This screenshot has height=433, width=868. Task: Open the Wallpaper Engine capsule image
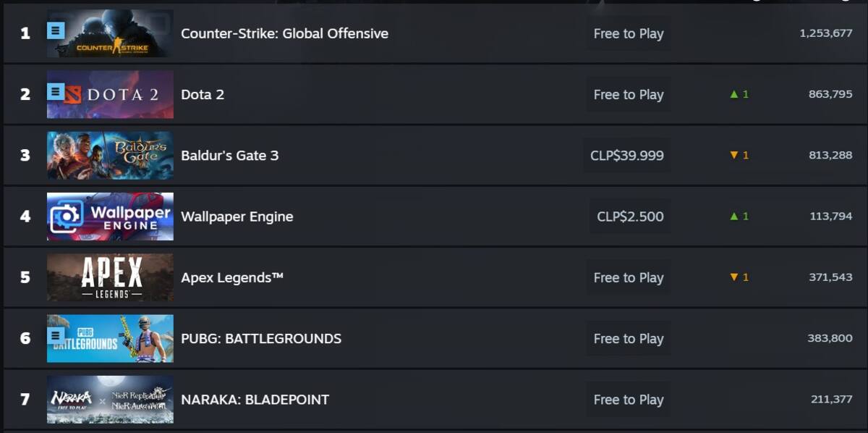110,216
